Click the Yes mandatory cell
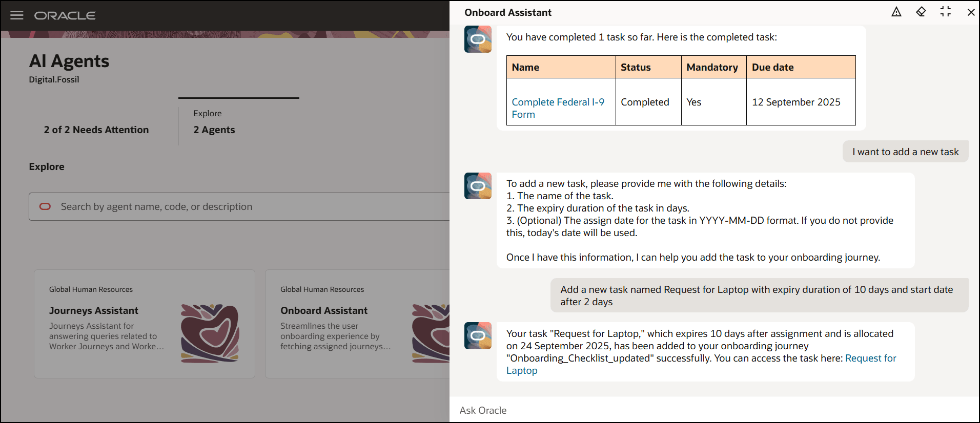Viewport: 980px width, 423px height. (714, 102)
